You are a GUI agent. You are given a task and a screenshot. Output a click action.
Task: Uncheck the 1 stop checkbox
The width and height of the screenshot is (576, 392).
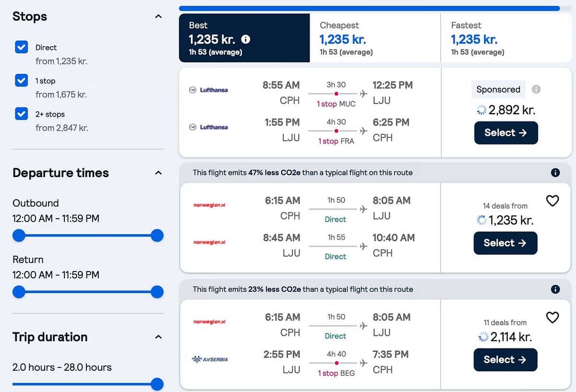(22, 81)
